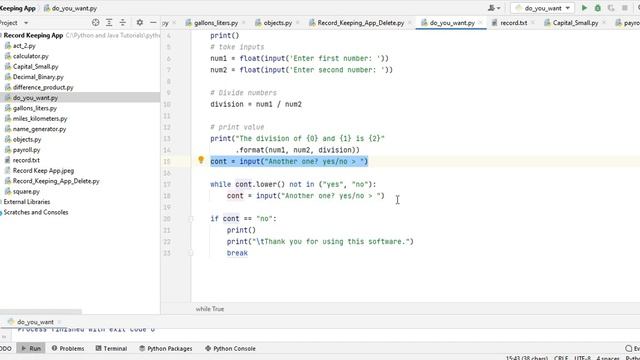Open act_2.py in project tree
The height and width of the screenshot is (360, 640).
tap(24, 46)
